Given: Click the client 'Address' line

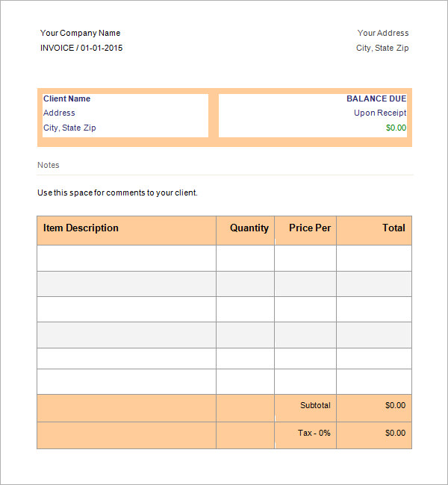Looking at the screenshot, I should coord(59,113).
